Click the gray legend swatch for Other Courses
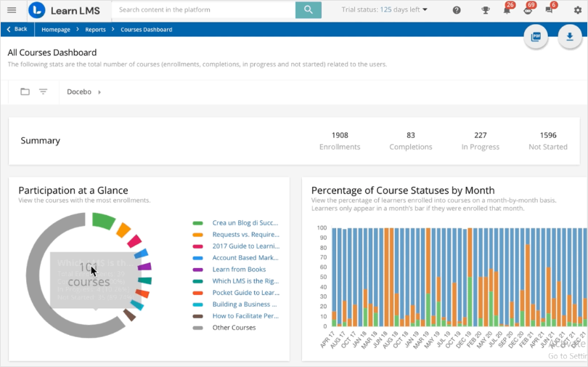Viewport: 588px width, 367px height. click(x=197, y=328)
